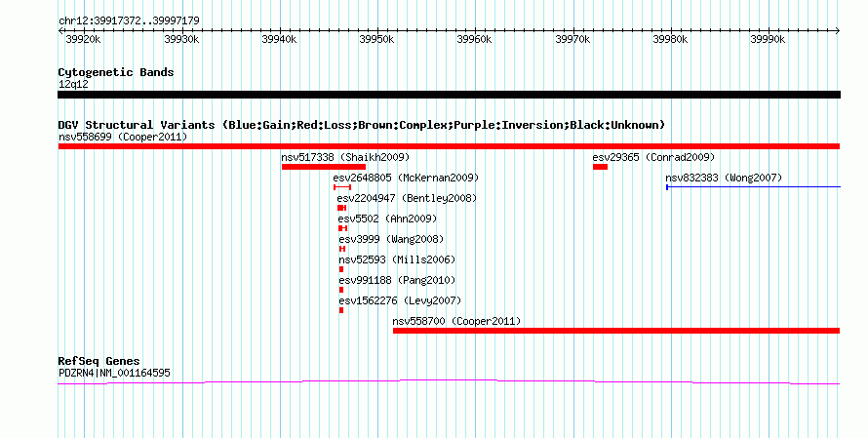
Task: Open variant label esv3999 (Wang2008)
Action: click(391, 239)
